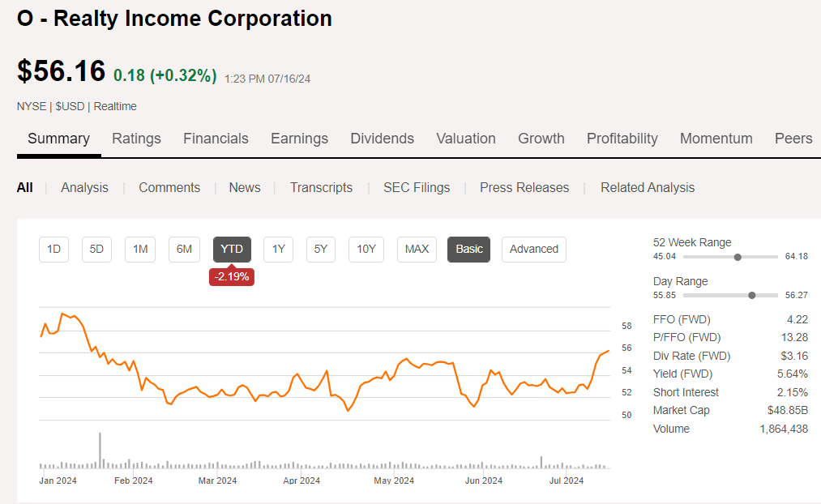Open Transcripts for the stock
The image size is (821, 504).
(x=321, y=187)
